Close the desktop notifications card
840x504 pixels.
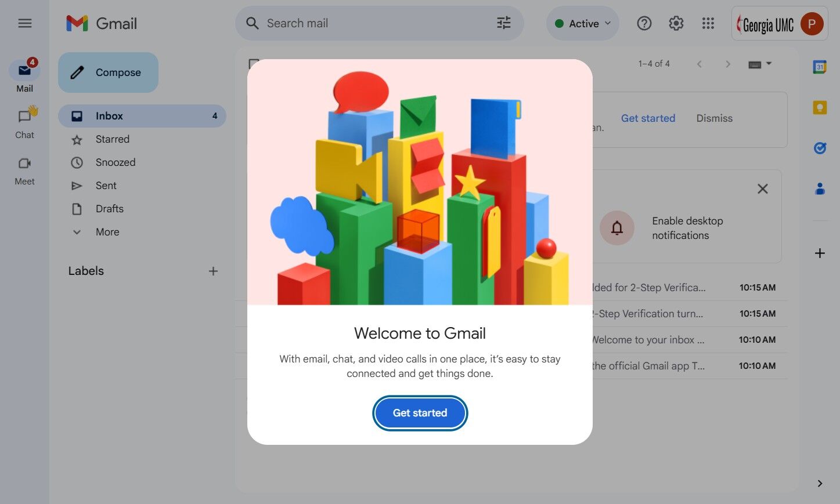pos(763,188)
